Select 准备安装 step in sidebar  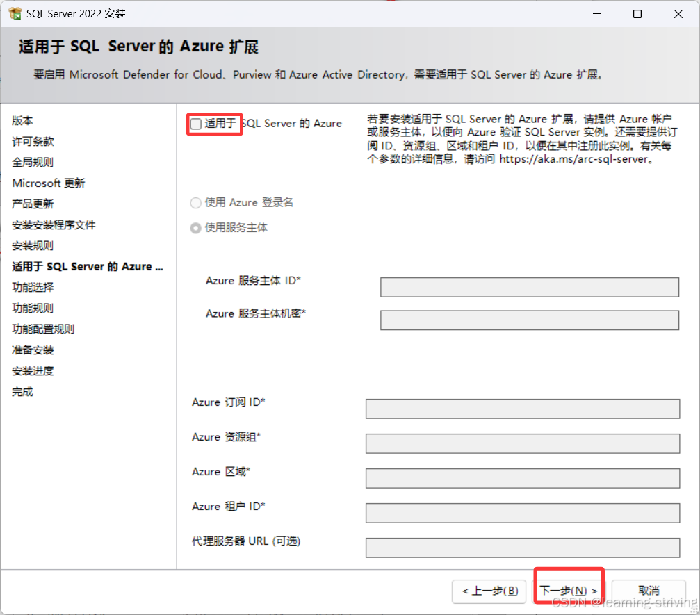(x=33, y=350)
